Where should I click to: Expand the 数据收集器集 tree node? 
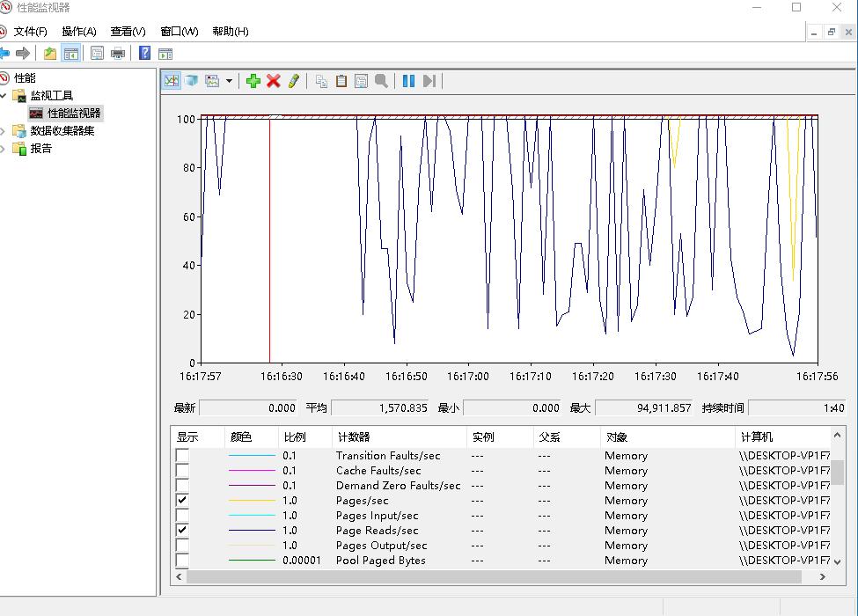point(3,131)
